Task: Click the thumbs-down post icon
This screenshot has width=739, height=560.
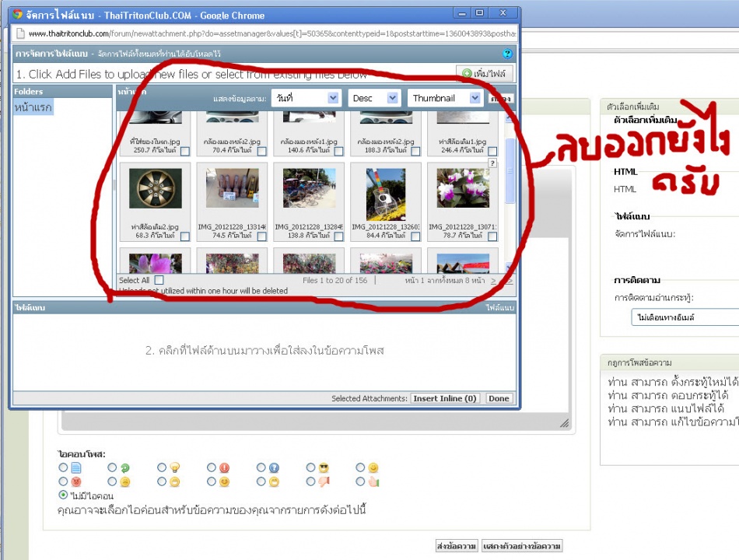Action: pyautogui.click(x=324, y=481)
